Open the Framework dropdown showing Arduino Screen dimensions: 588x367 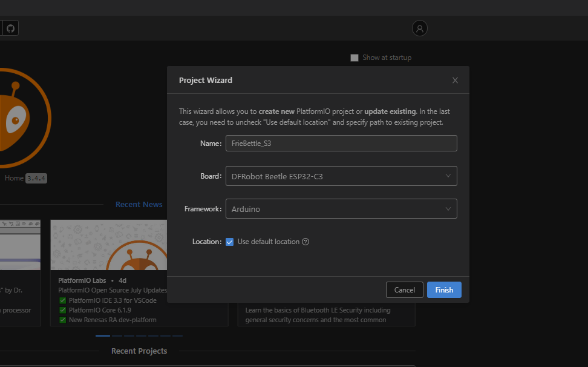click(341, 209)
